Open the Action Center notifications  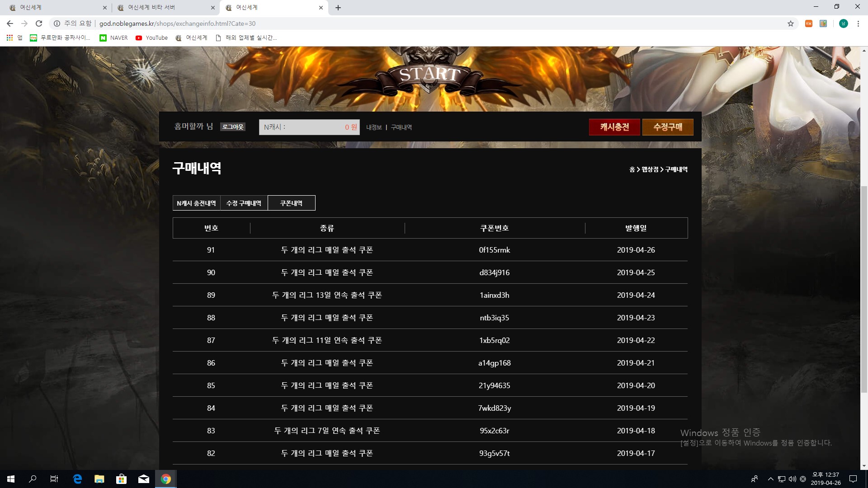tap(853, 479)
